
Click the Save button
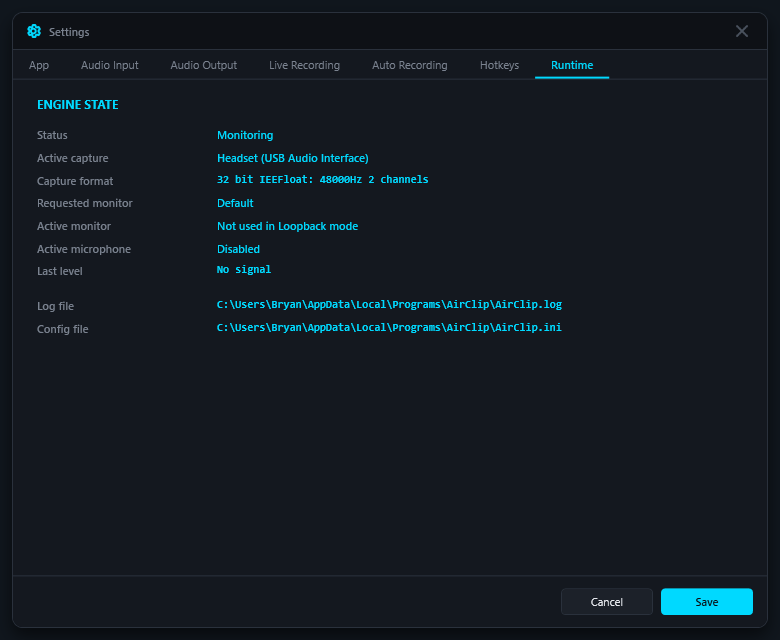[x=706, y=602]
